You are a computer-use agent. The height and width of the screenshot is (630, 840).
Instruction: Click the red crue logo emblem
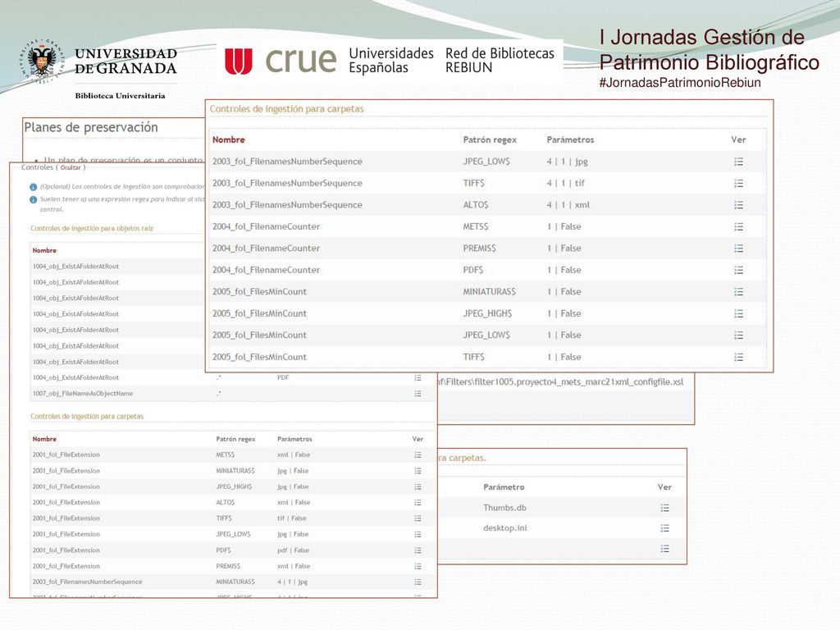(239, 61)
